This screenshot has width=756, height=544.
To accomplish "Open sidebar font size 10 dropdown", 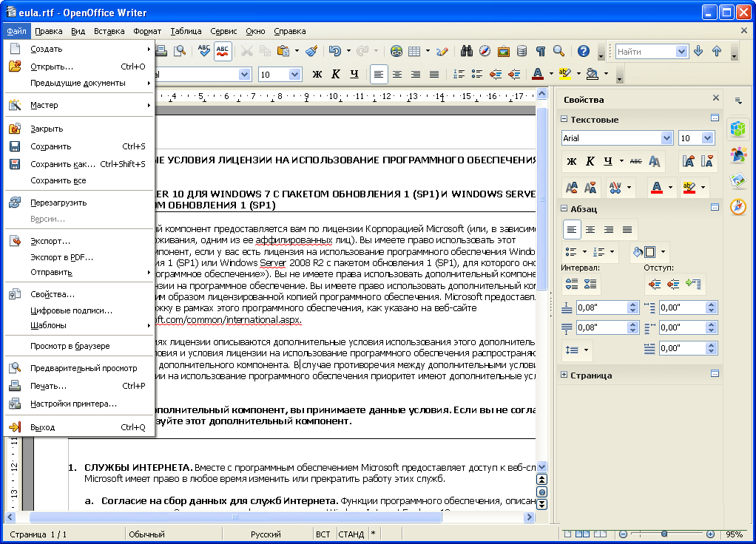I will coord(707,138).
